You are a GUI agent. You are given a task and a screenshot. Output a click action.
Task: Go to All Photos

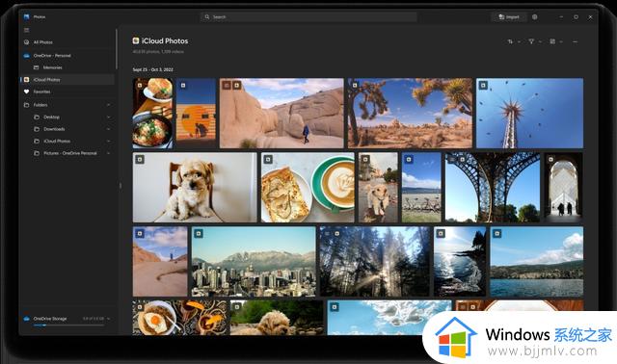coord(67,42)
